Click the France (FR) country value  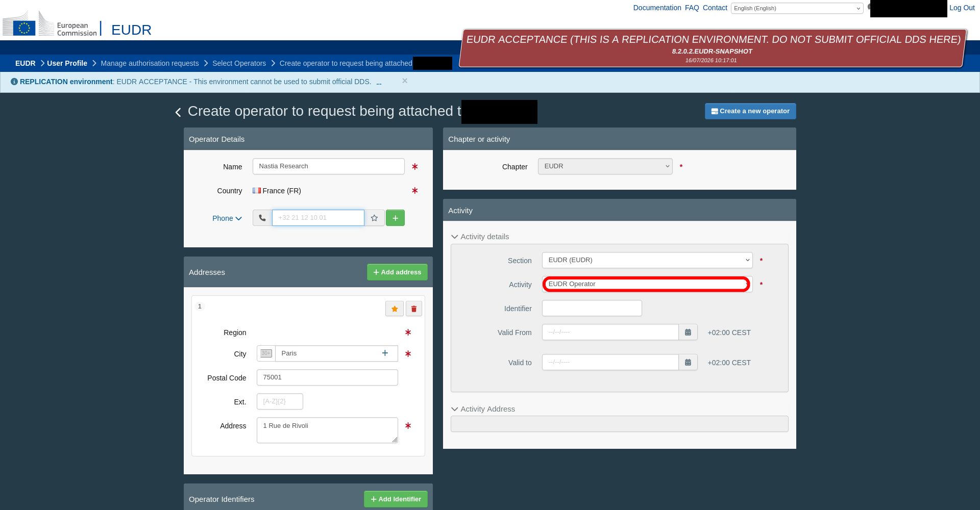coord(277,191)
